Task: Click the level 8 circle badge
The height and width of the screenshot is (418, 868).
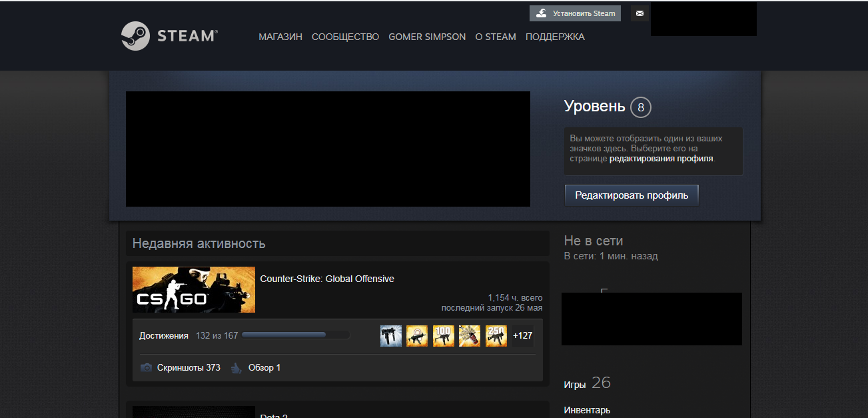Action: pos(641,107)
